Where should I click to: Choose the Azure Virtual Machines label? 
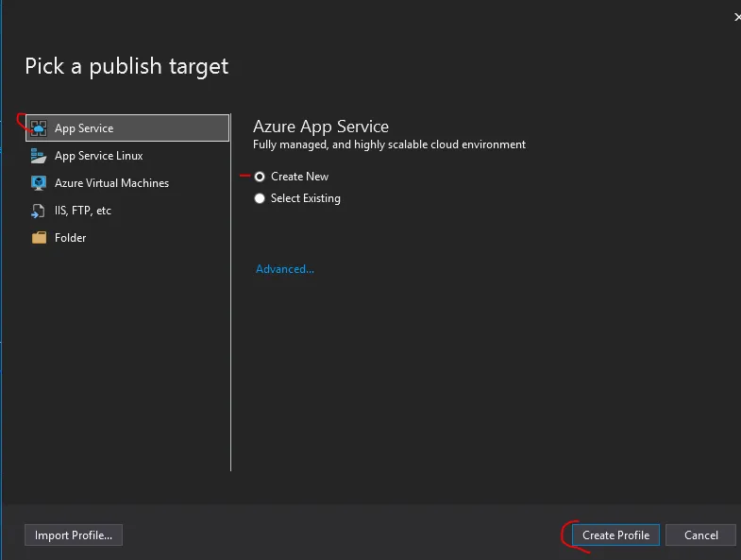tap(111, 183)
